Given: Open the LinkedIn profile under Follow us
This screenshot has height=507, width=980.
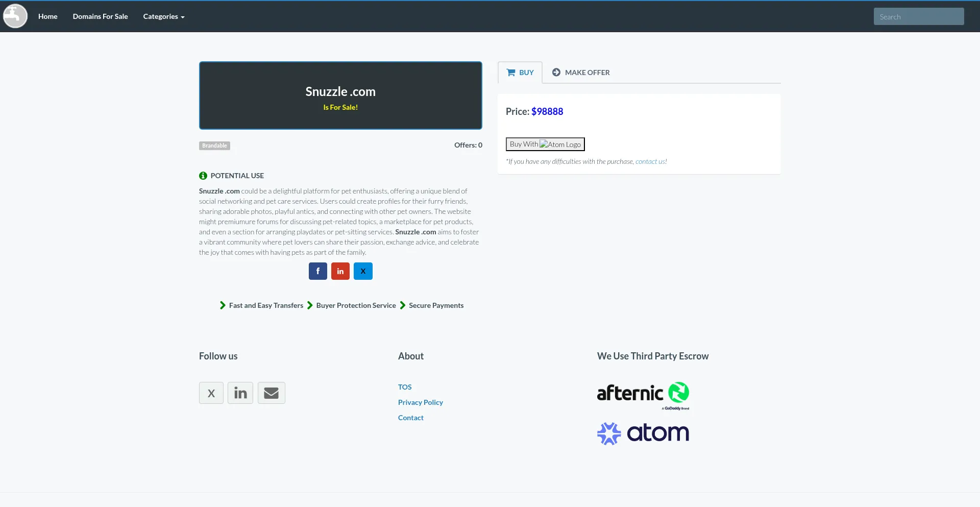Looking at the screenshot, I should 240,393.
